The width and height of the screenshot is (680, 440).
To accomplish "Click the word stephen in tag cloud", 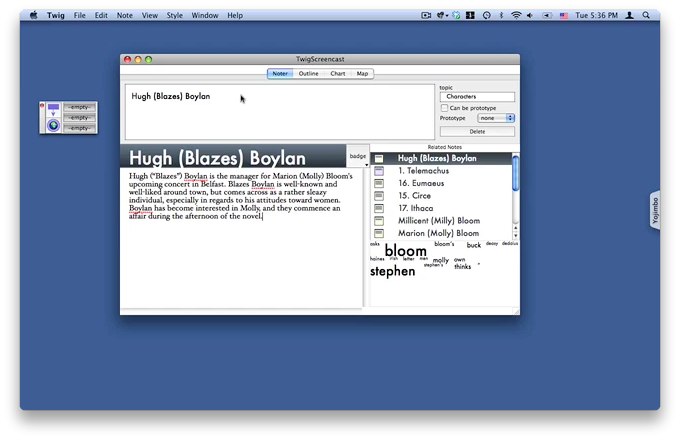I will click(392, 271).
